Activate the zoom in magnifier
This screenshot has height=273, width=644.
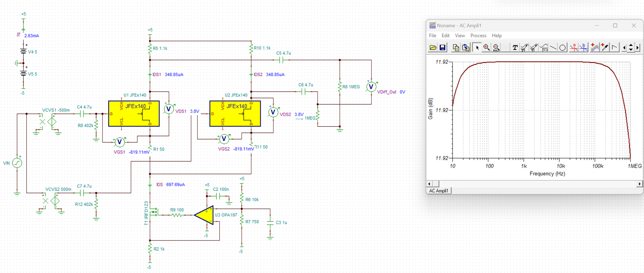(486, 48)
